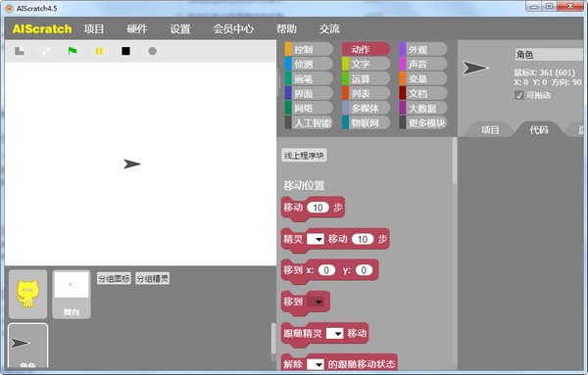This screenshot has height=375, width=588.
Task: Click the sprite list vertical scrollbar
Action: click(273, 339)
